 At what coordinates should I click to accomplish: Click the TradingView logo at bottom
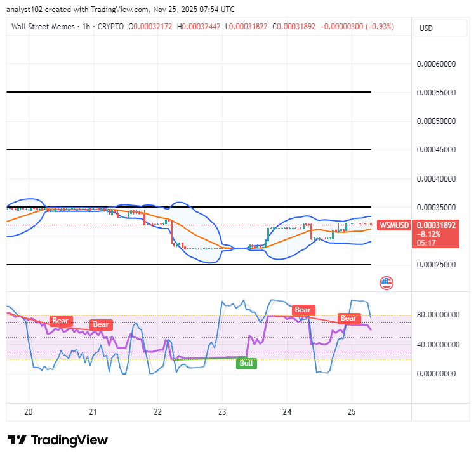(58, 440)
